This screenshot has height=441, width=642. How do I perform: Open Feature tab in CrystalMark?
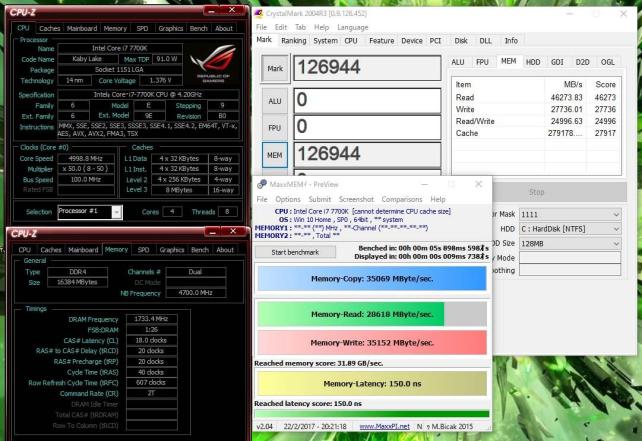[382, 41]
